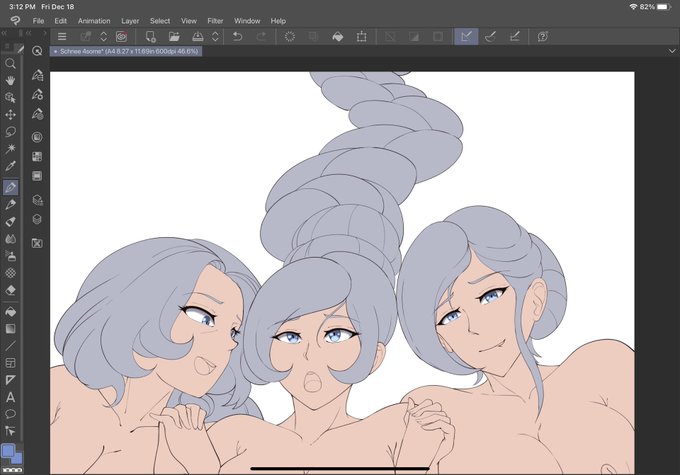Open the Material palette icon
Viewport: 680px width, 475px height.
coord(37,243)
